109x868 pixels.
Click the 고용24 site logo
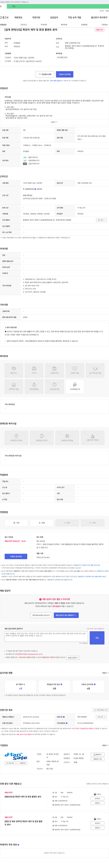pyautogui.click(x=4, y=17)
